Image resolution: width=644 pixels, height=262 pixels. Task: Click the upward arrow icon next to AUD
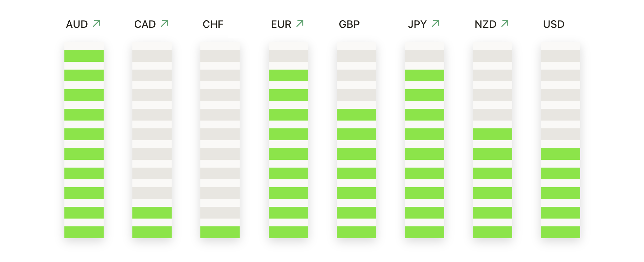96,24
